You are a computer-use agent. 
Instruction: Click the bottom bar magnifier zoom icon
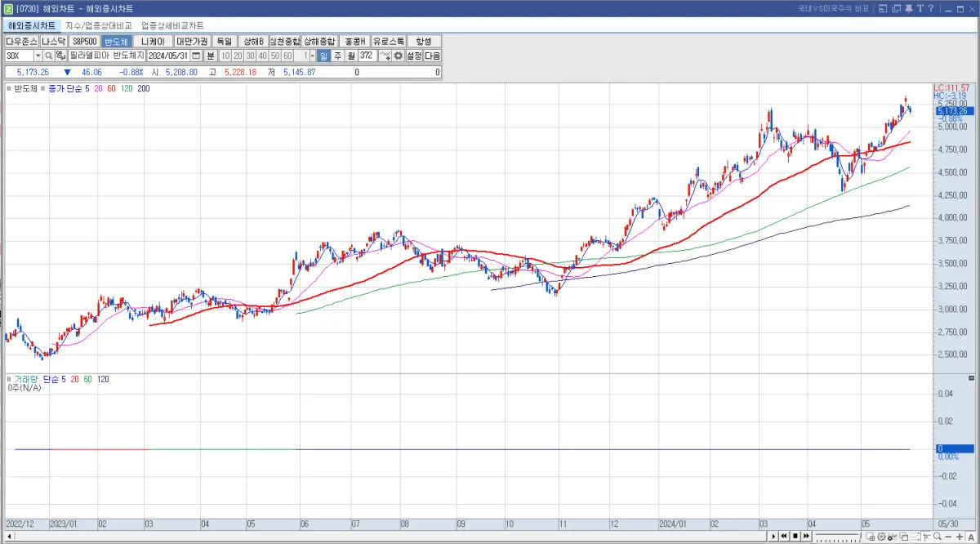[938, 536]
